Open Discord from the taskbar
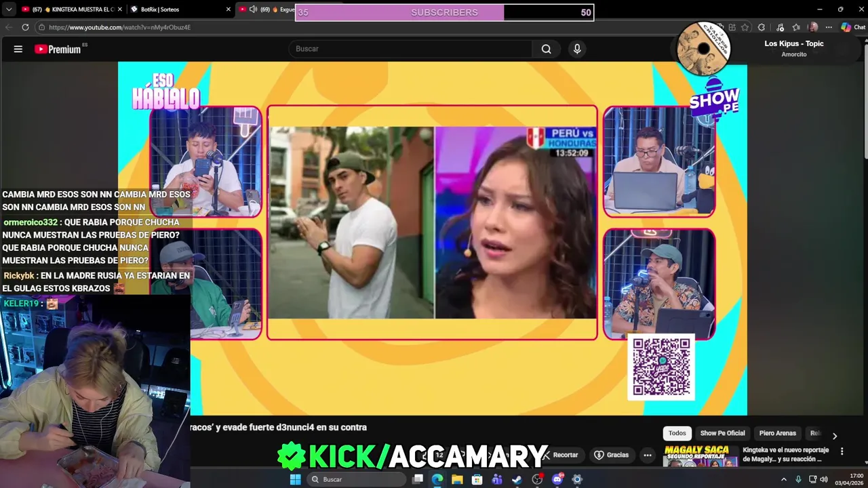The image size is (868, 488). click(x=557, y=479)
